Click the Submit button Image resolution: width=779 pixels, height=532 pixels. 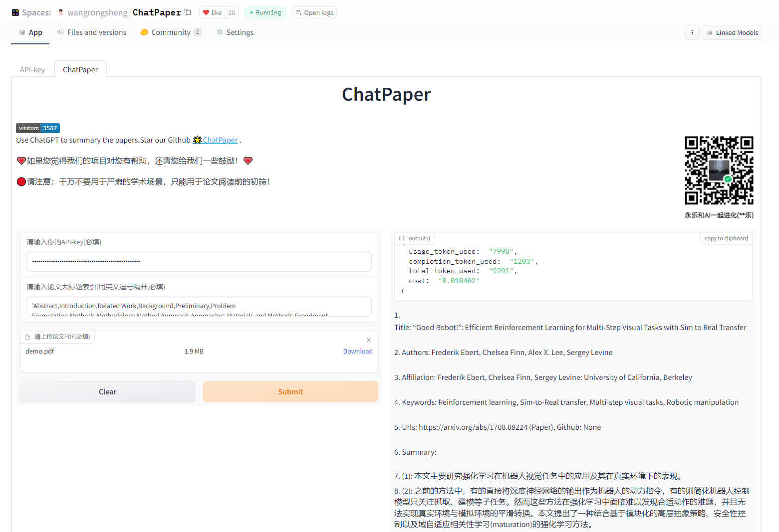pyautogui.click(x=290, y=391)
